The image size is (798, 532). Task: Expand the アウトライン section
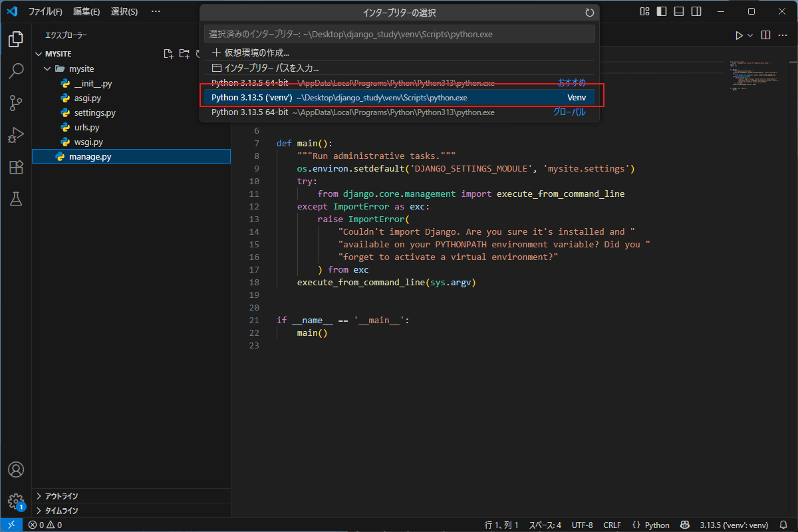tap(131, 496)
